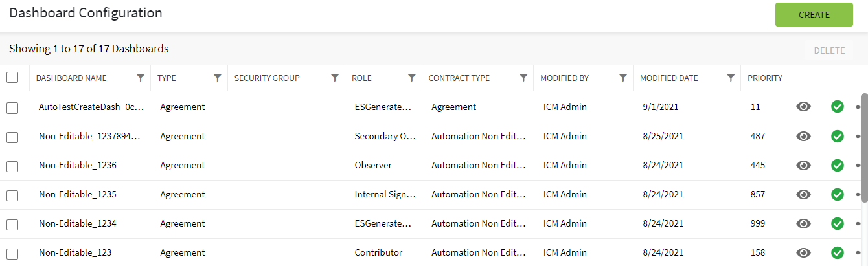Preview the AutoTestCreateDash dashboard with eye icon
This screenshot has height=266, width=868.
coord(803,107)
